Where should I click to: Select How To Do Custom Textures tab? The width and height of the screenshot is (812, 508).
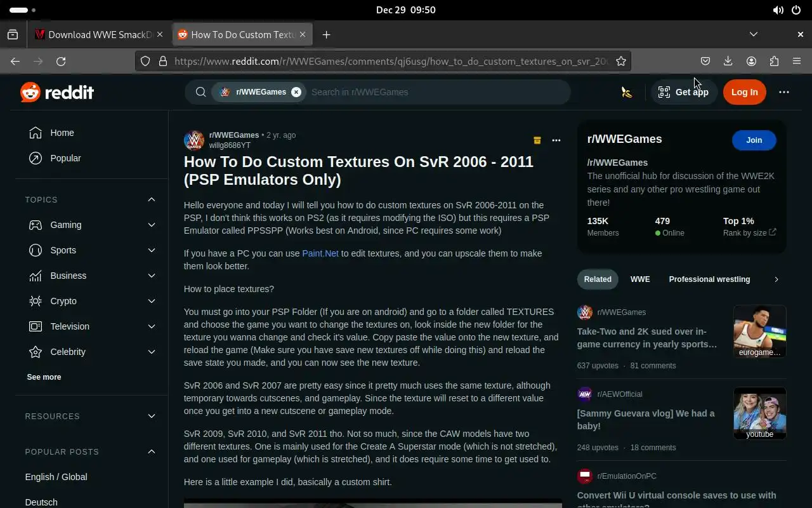click(x=242, y=35)
